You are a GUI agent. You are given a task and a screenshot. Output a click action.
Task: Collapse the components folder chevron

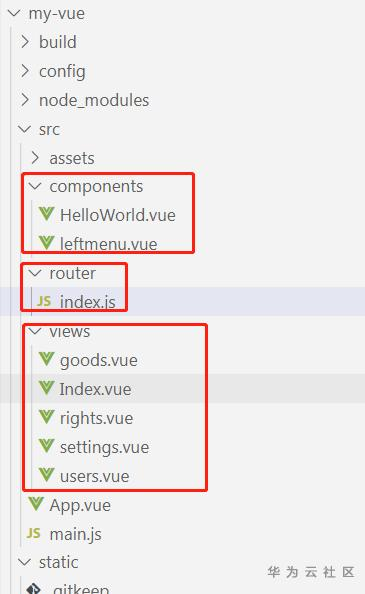click(35, 186)
